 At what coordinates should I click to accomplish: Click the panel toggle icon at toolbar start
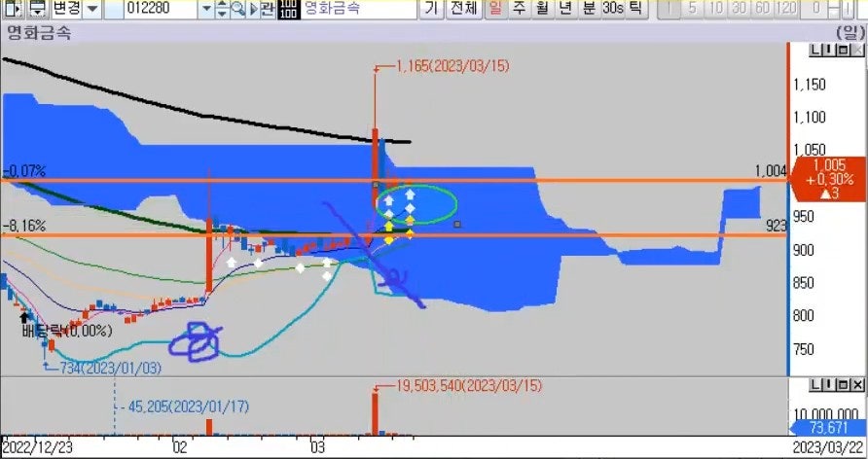tap(15, 9)
